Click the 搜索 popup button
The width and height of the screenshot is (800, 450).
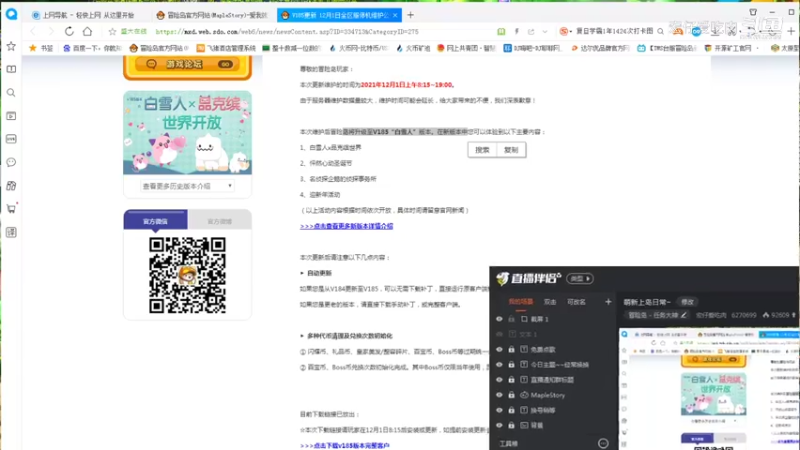point(482,150)
